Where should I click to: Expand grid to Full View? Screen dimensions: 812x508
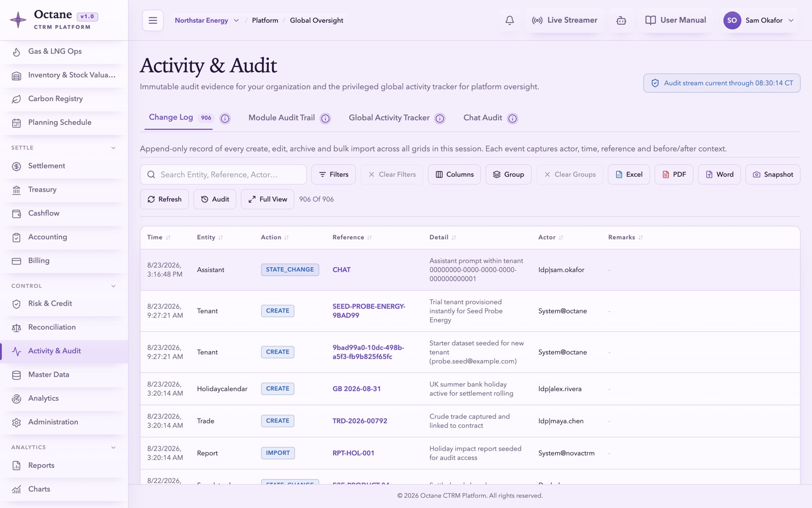[x=267, y=199]
